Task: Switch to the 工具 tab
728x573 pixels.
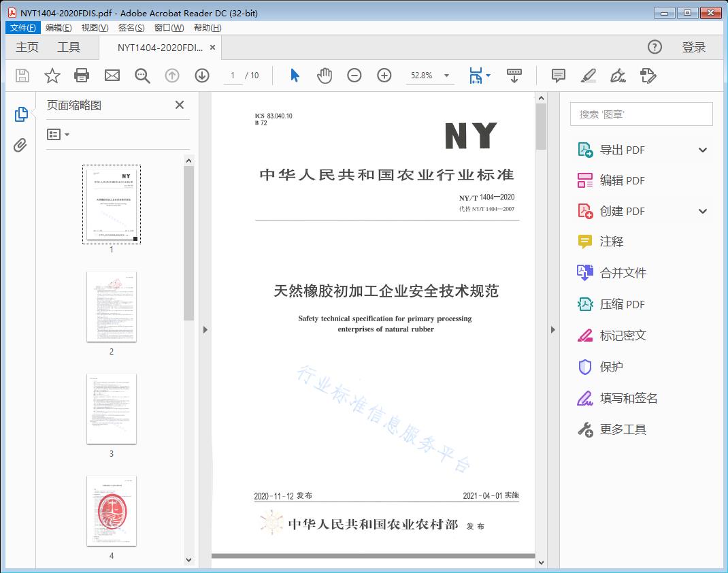Action: coord(69,47)
